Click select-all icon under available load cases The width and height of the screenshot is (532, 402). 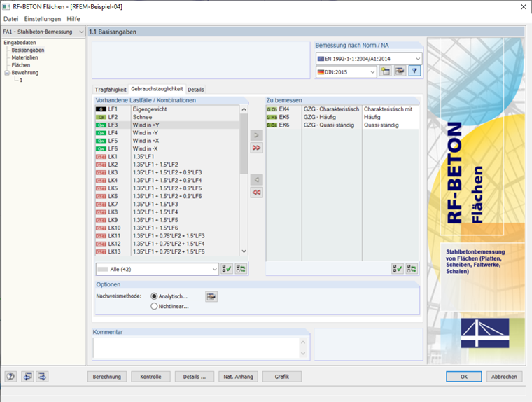[227, 269]
